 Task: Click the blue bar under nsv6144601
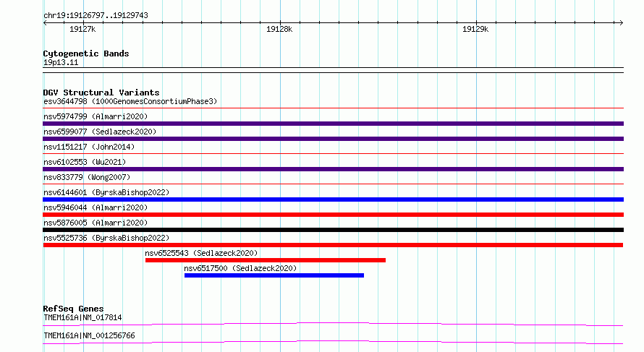point(333,199)
